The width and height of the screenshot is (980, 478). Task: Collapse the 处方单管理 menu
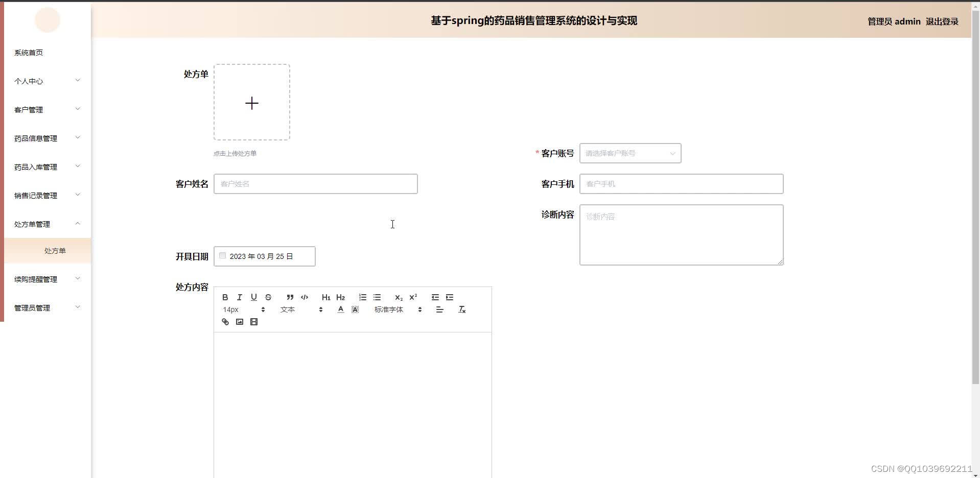[x=47, y=224]
